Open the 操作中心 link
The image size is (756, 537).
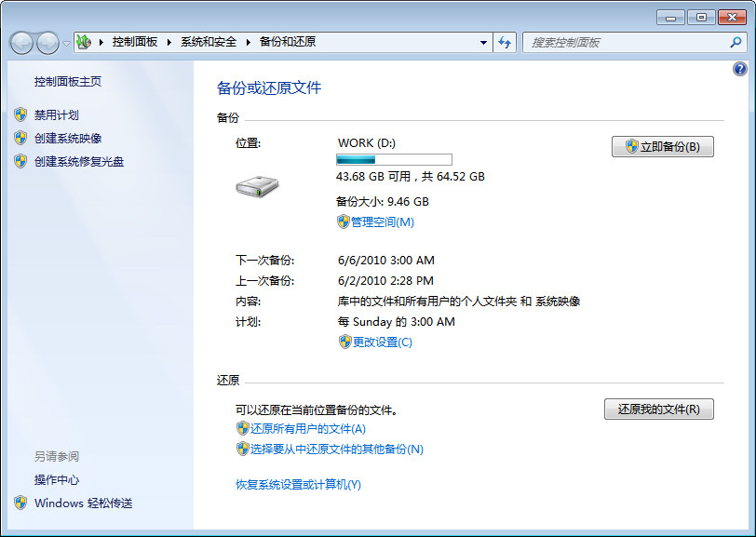(57, 480)
